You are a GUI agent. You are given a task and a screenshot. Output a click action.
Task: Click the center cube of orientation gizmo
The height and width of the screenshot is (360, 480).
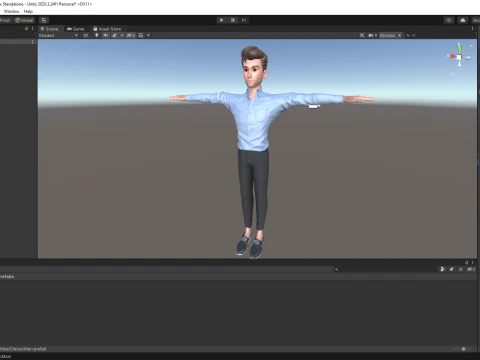point(459,58)
